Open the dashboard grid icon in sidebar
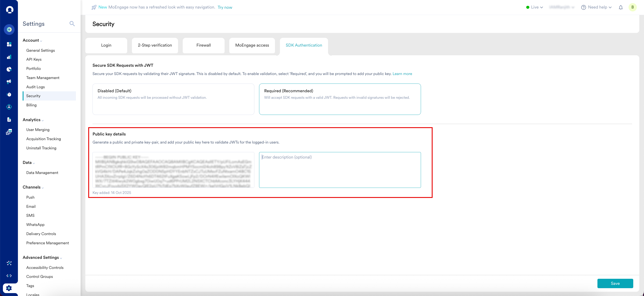Viewport: 644px width, 296px height. point(9,45)
